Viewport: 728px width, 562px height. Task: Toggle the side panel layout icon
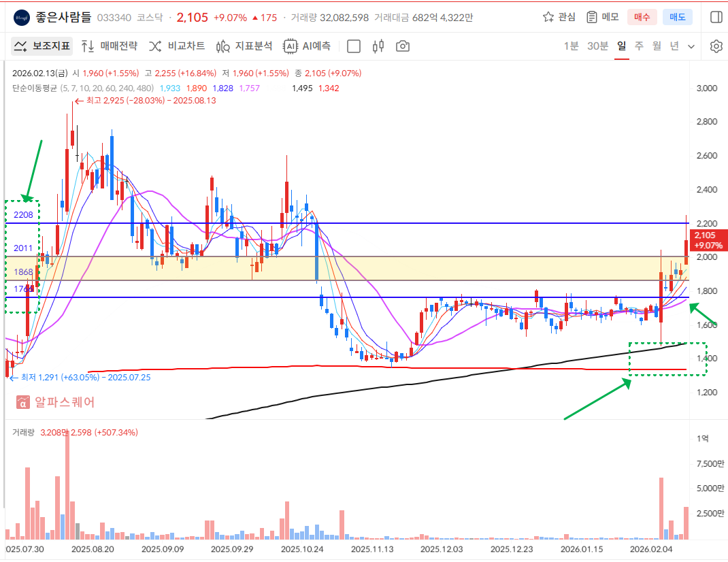point(715,17)
